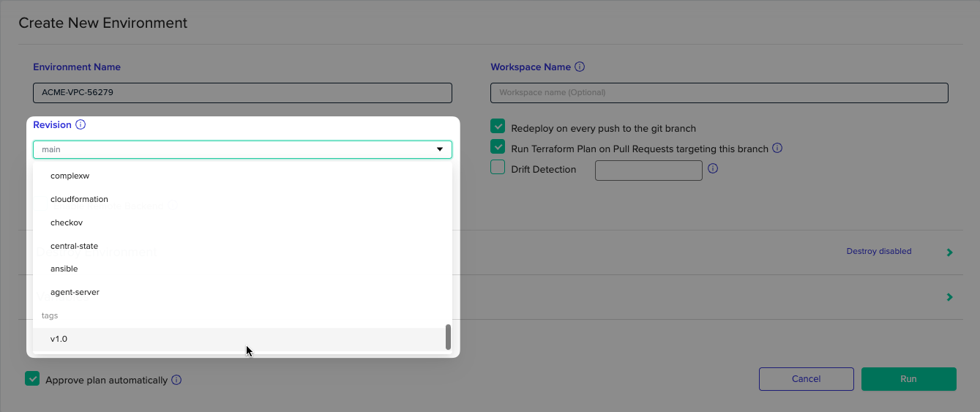
Task: Uncheck Redeploy on every push checkbox
Action: click(498, 127)
